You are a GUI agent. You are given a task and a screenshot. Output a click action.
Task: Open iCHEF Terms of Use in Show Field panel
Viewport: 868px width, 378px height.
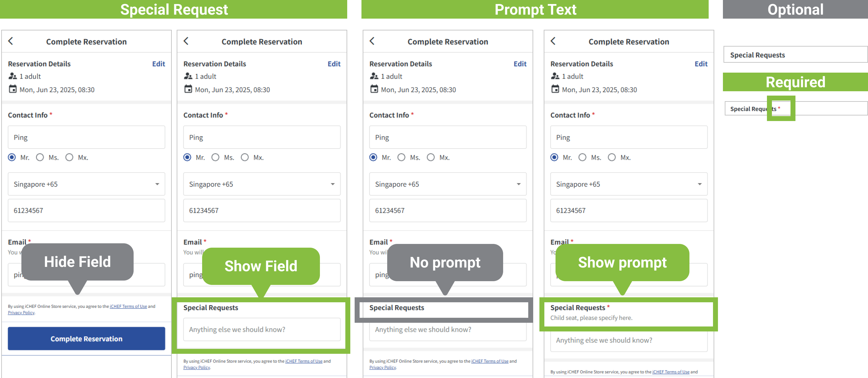(x=303, y=361)
